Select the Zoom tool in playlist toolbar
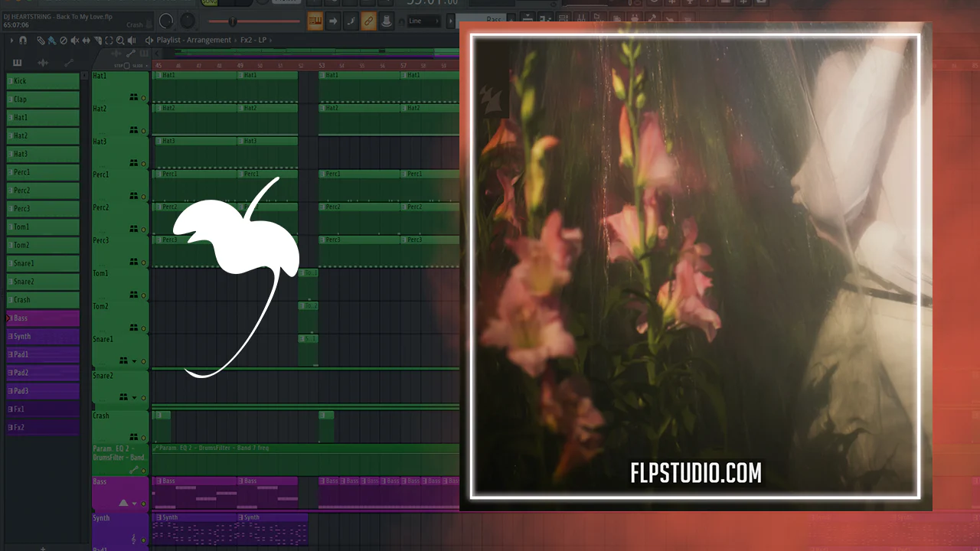The width and height of the screenshot is (980, 551). click(120, 41)
